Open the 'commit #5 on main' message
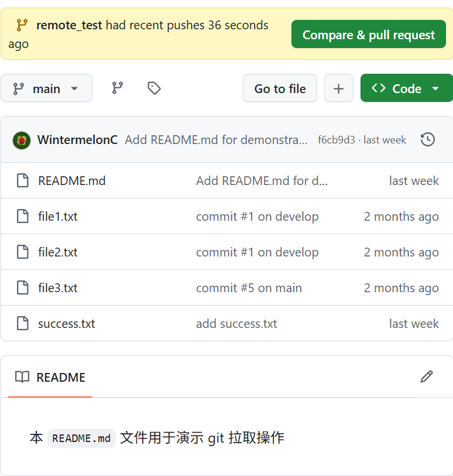 pyautogui.click(x=249, y=288)
